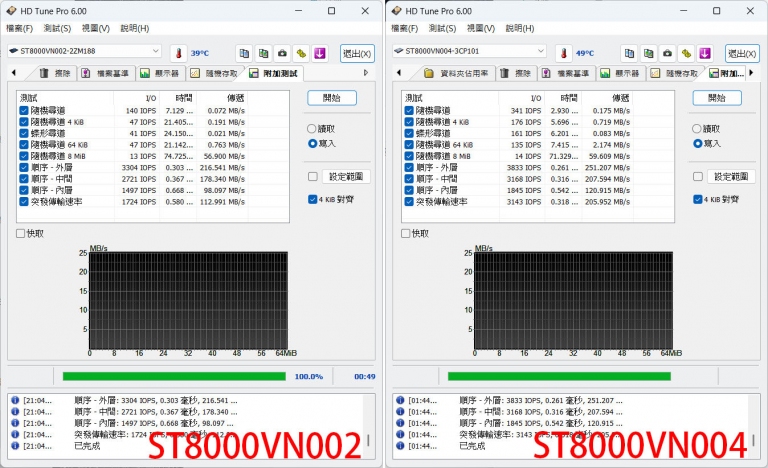Click info icon of 已完成 log row in right window
768x468 pixels.
(x=400, y=446)
